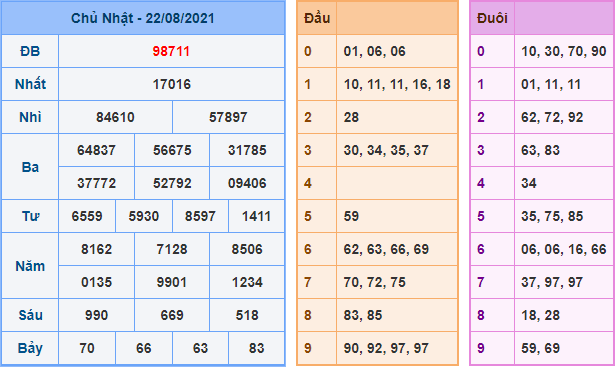Click the ĐB row label

(30, 51)
